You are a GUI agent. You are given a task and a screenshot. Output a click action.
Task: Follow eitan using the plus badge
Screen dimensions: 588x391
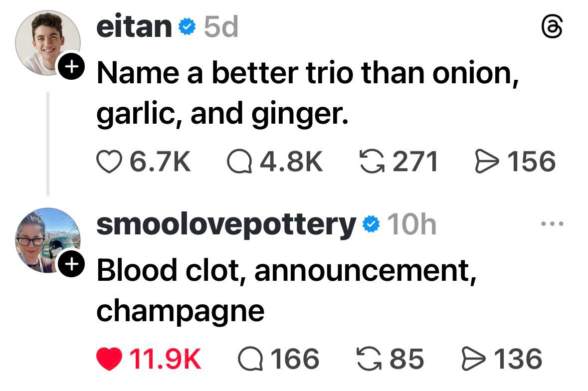click(70, 66)
